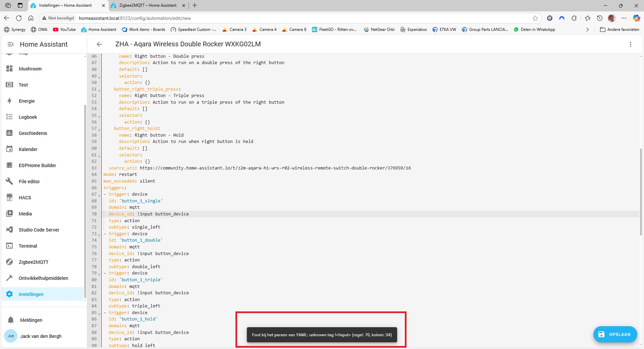This screenshot has height=349, width=644.
Task: Open YouTube bookmark
Action: click(64, 30)
